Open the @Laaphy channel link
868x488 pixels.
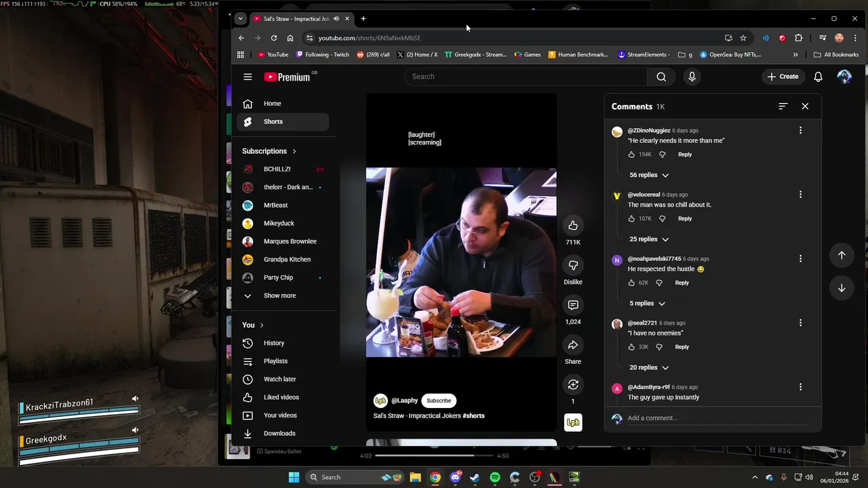(x=404, y=401)
